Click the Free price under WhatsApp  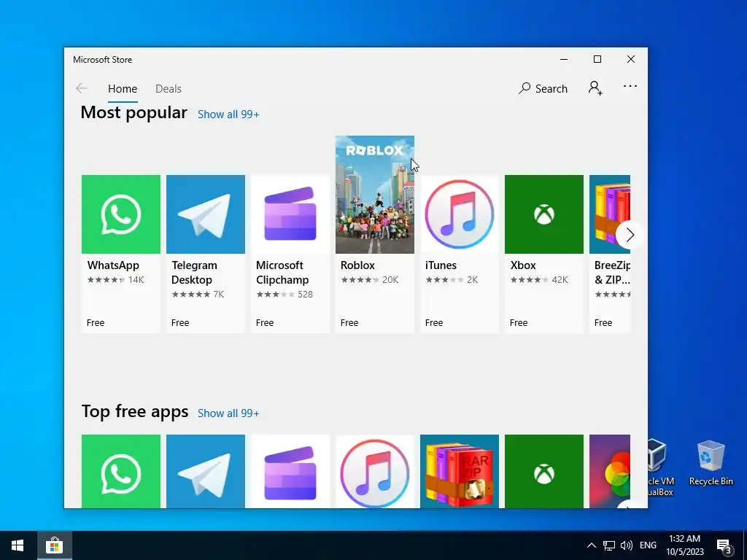point(96,323)
